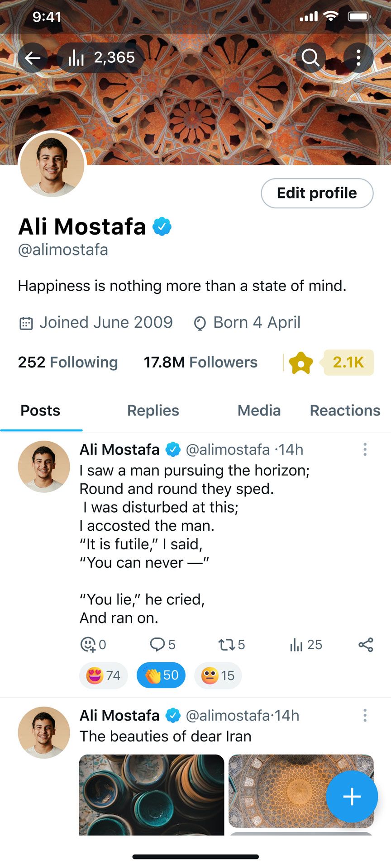
Task: Switch to the Replies tab
Action: tap(153, 410)
